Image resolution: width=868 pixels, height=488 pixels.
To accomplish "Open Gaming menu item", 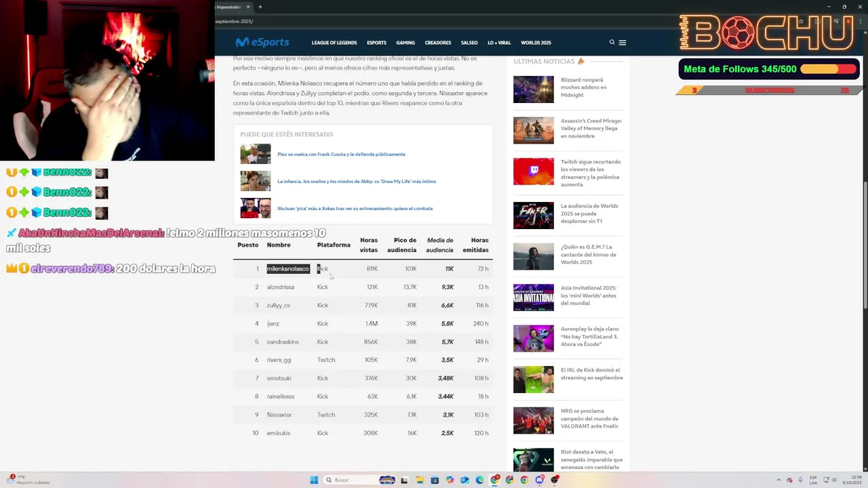I will [406, 43].
